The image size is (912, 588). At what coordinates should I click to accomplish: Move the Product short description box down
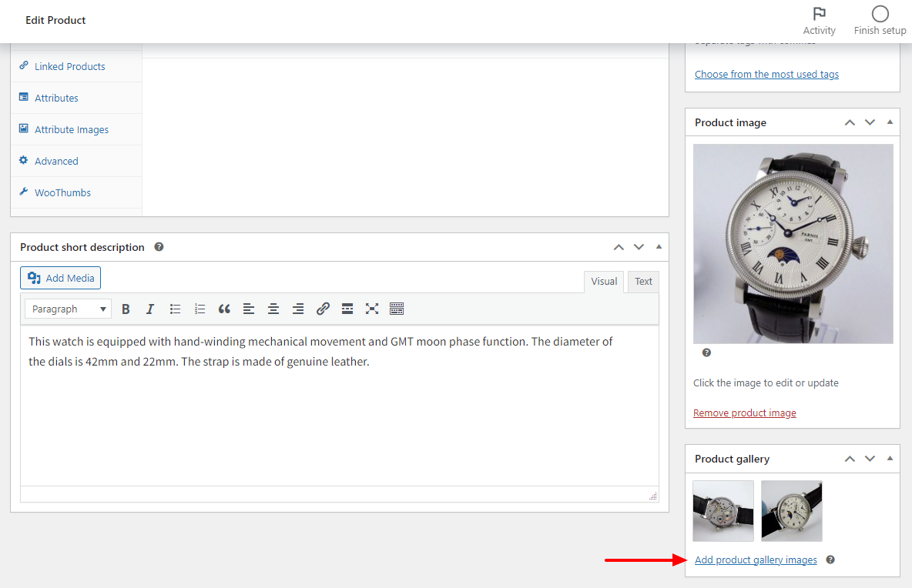pos(639,247)
